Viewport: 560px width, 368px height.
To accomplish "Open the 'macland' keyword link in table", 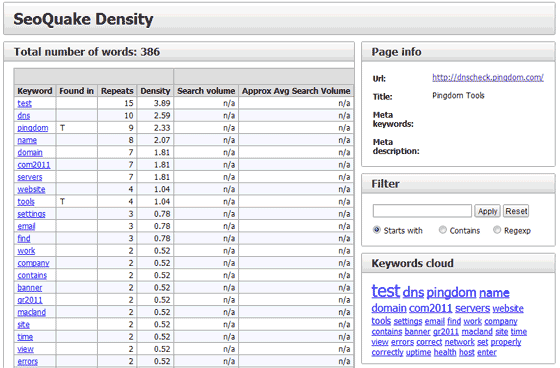I will 32,312.
